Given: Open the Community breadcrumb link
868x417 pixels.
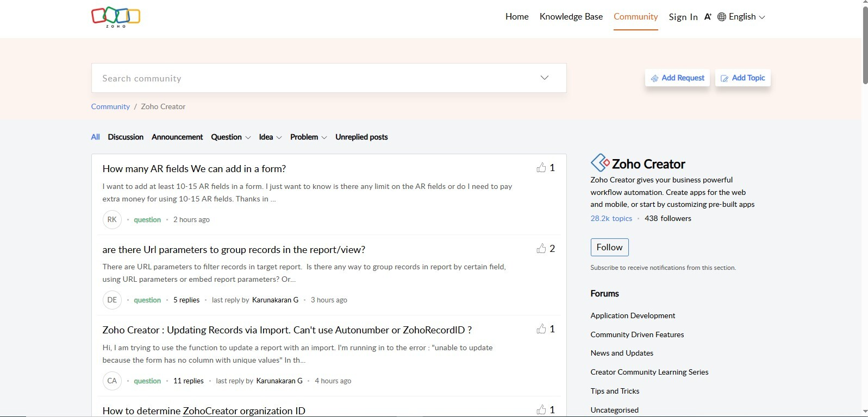Looking at the screenshot, I should tap(110, 106).
